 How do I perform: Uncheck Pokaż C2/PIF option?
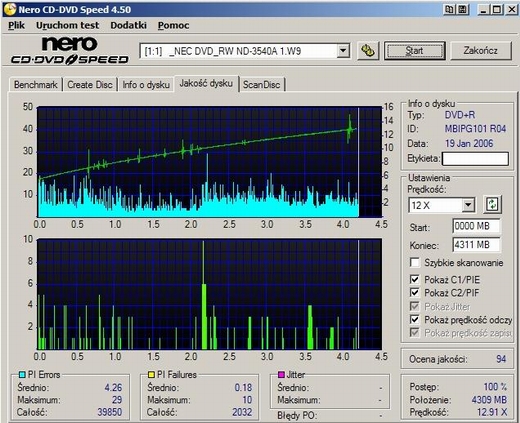415,293
